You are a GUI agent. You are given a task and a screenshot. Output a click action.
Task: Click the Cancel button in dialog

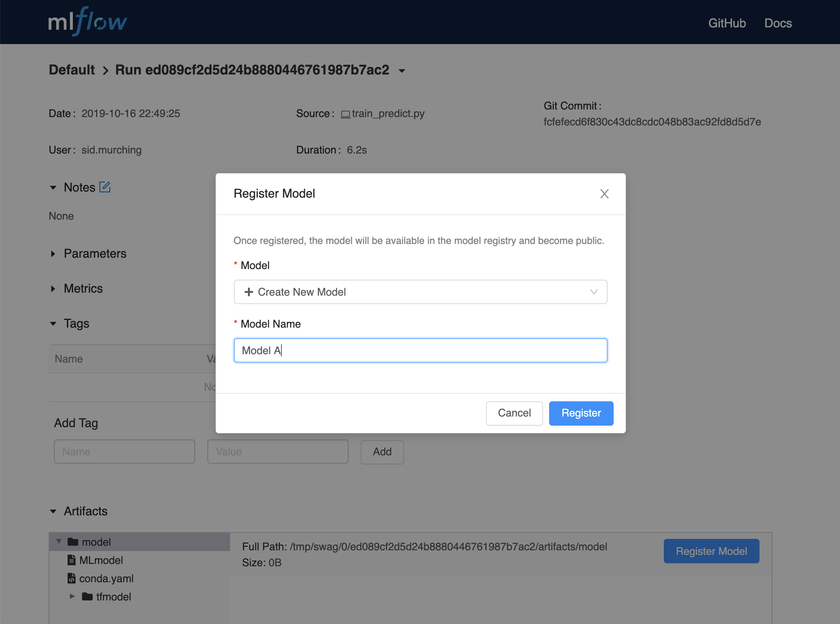514,413
